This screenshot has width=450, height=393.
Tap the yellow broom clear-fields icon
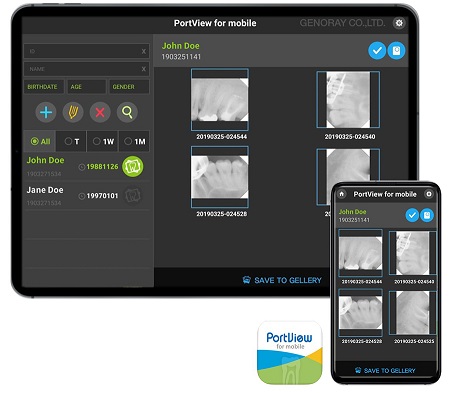point(73,112)
